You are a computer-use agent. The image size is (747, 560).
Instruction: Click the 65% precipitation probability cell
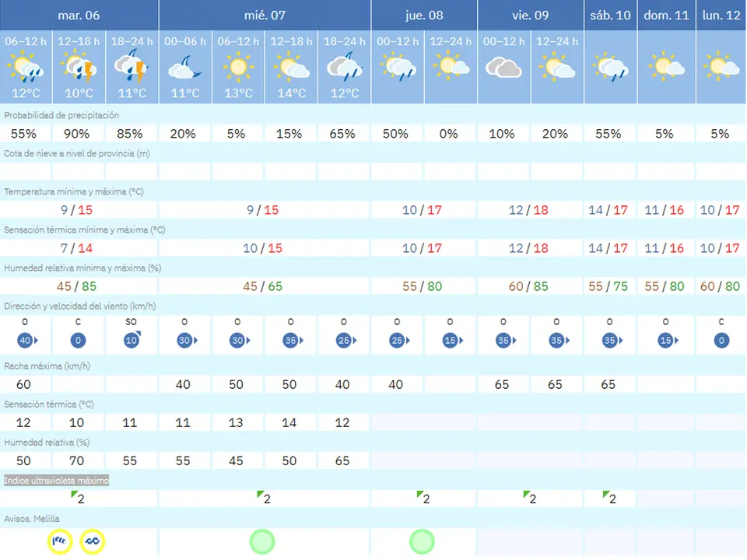342,134
